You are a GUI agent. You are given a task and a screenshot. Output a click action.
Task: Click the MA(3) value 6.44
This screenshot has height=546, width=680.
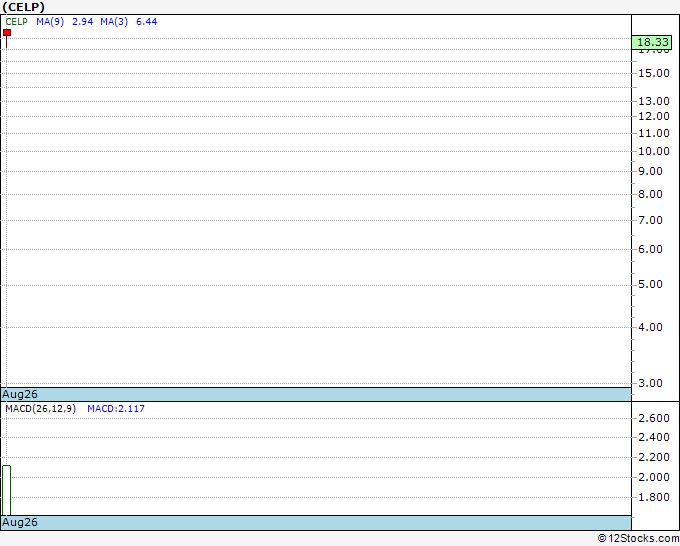pyautogui.click(x=147, y=22)
